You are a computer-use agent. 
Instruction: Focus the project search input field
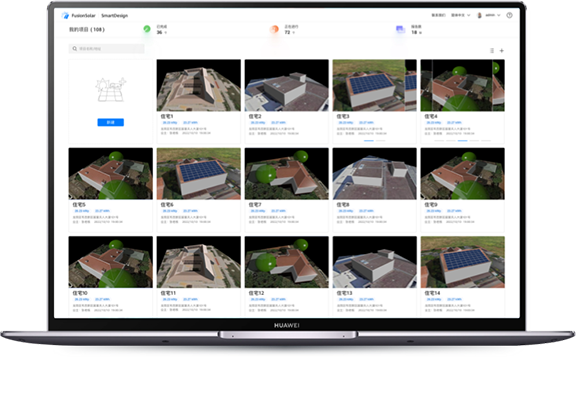(x=107, y=48)
